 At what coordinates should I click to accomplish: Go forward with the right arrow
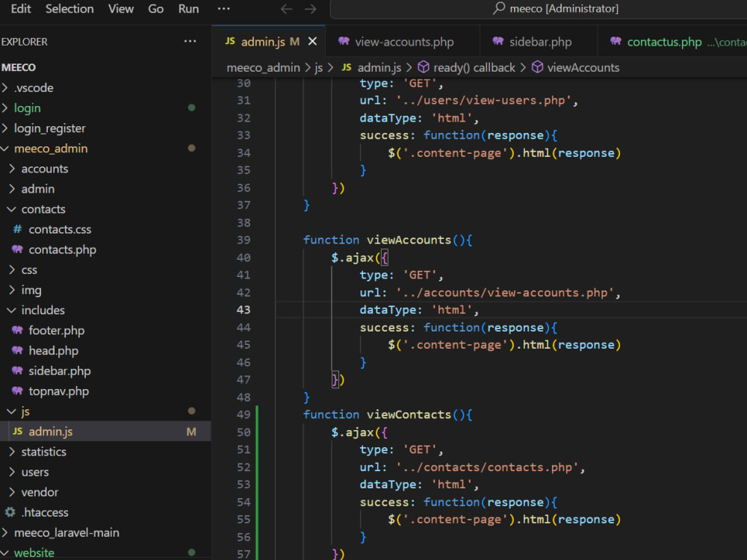(x=311, y=9)
